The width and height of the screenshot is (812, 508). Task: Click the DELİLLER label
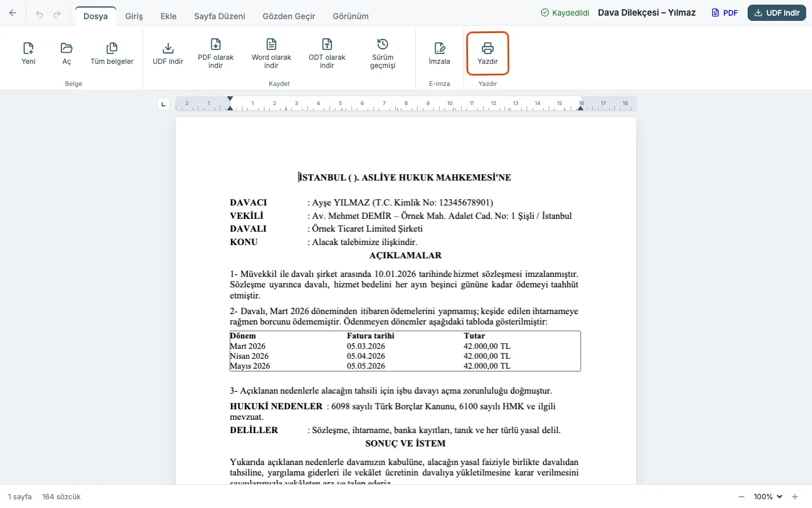[254, 430]
